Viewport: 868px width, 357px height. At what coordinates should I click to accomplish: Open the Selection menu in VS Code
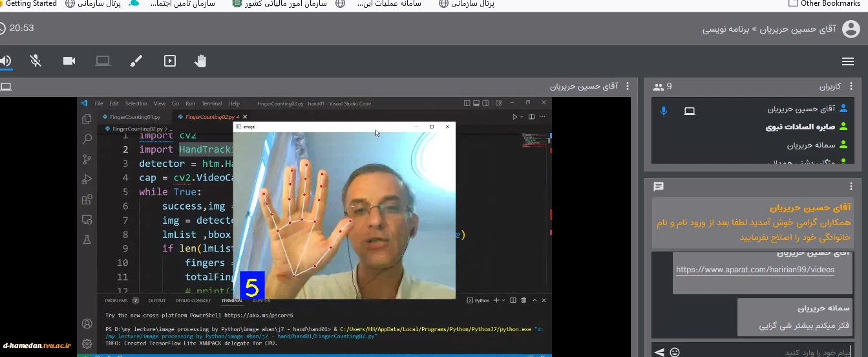[x=136, y=103]
